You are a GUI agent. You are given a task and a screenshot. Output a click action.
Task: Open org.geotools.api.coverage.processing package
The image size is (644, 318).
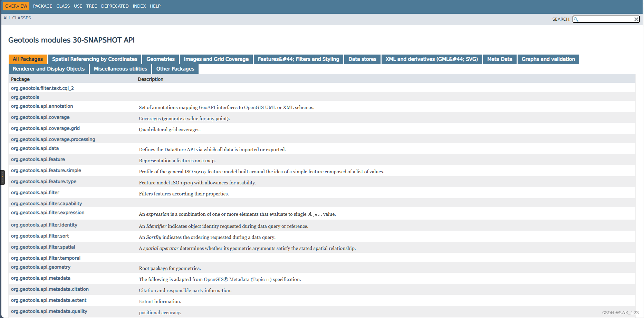(53, 139)
